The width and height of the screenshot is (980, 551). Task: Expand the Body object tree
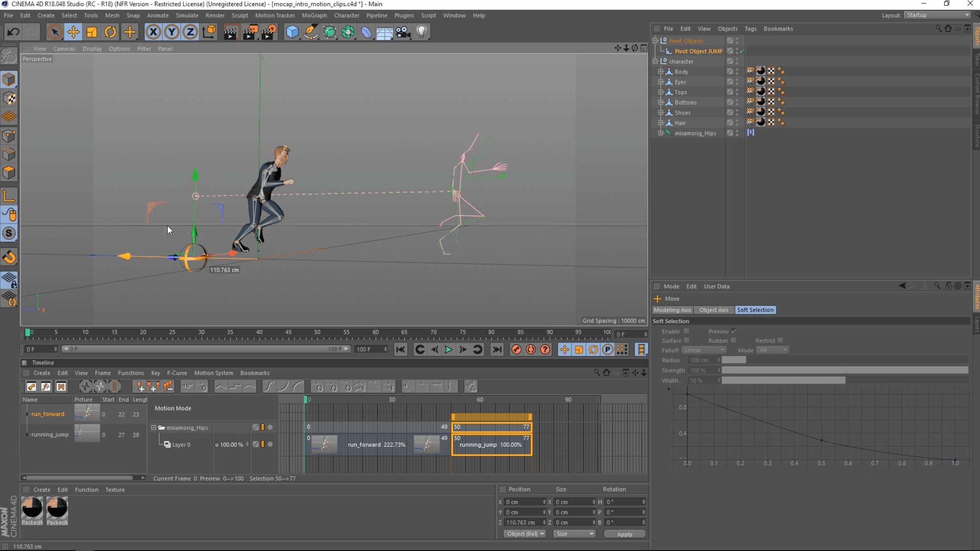(x=661, y=72)
